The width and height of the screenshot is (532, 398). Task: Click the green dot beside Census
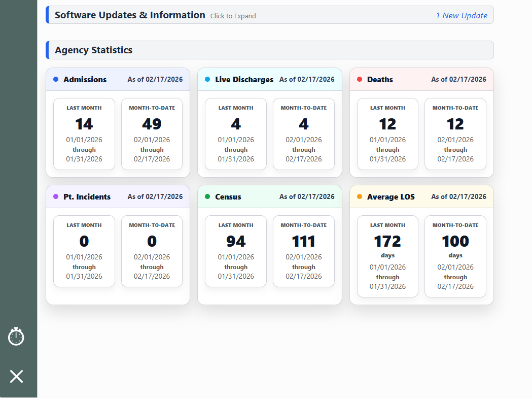coord(207,196)
